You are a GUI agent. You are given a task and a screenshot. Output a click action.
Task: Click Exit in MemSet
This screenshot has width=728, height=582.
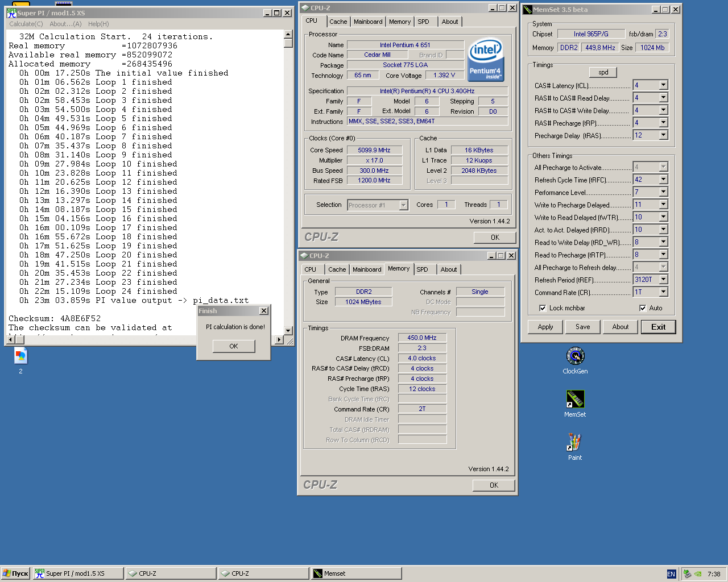point(659,327)
